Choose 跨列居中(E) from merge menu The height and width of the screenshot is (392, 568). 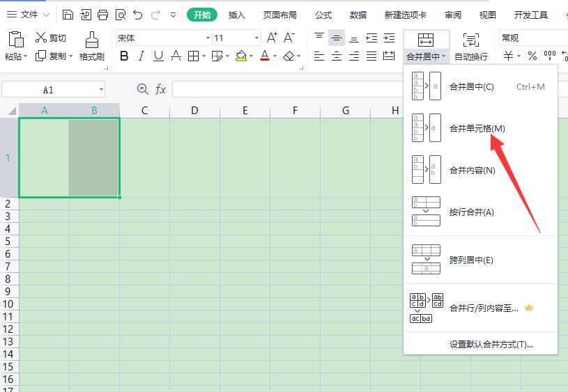[480, 260]
